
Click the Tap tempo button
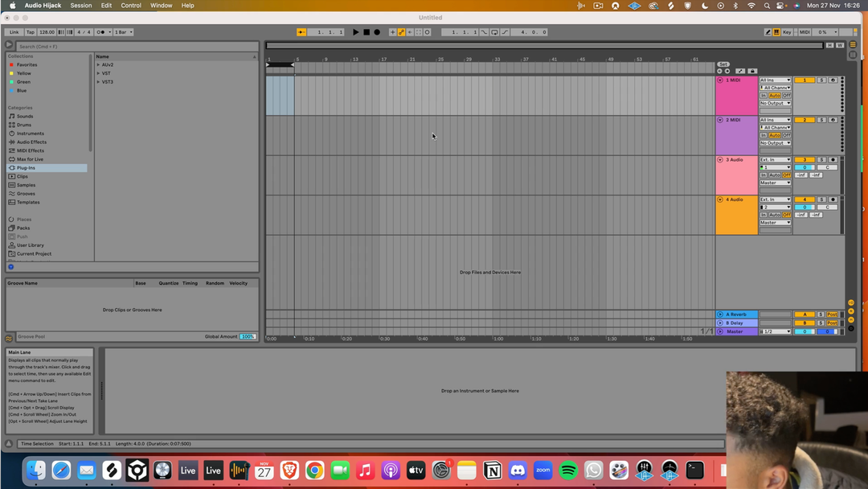[x=31, y=32]
